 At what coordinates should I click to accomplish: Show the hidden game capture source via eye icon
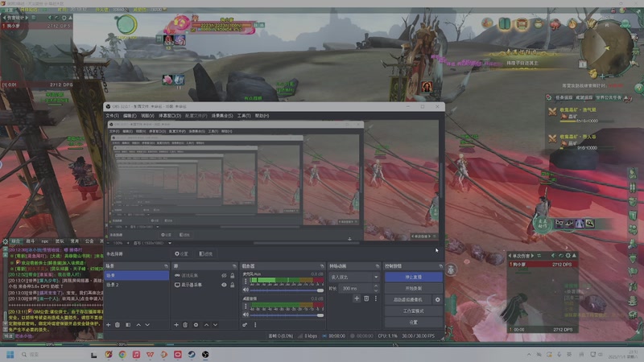click(224, 275)
